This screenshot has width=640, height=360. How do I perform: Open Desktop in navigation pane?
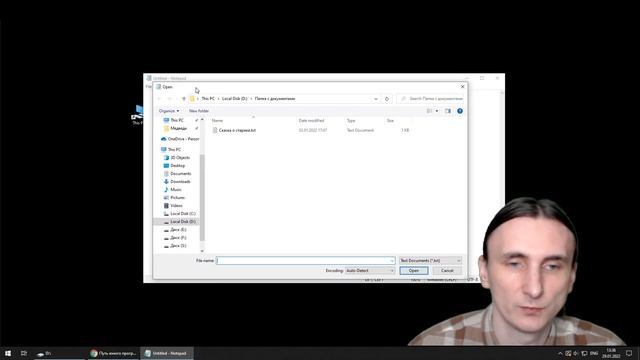[x=178, y=166]
